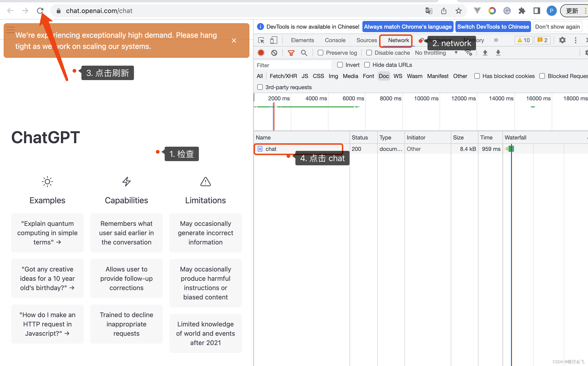588x366 pixels.
Task: Open network conditions wifi icon
Action: coord(468,53)
